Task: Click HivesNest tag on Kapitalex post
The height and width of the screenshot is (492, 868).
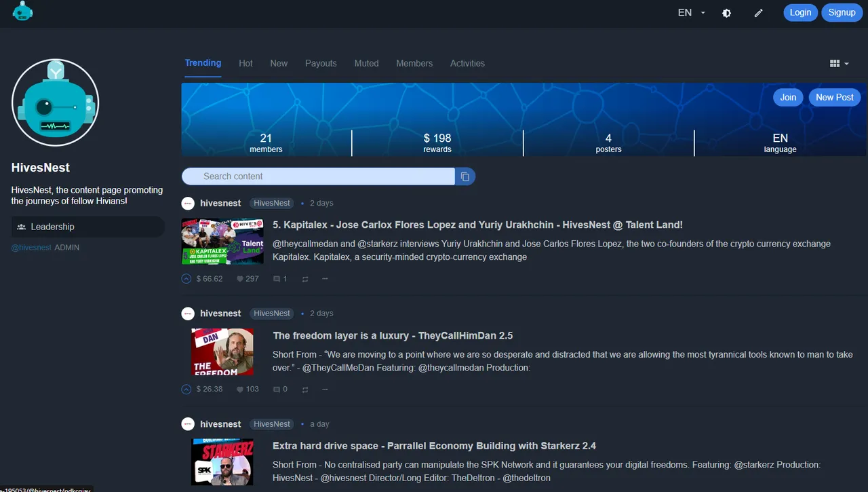Action: pos(272,203)
